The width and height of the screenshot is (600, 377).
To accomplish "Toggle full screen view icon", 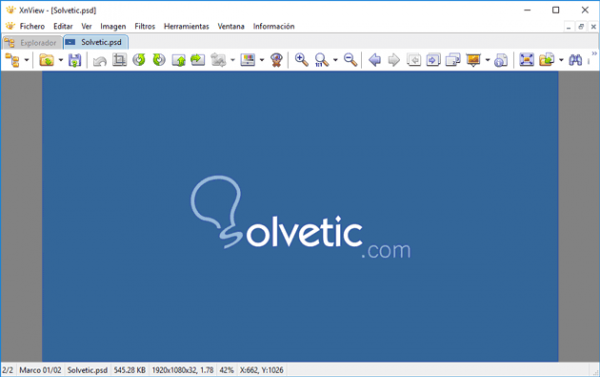I will pyautogui.click(x=527, y=60).
